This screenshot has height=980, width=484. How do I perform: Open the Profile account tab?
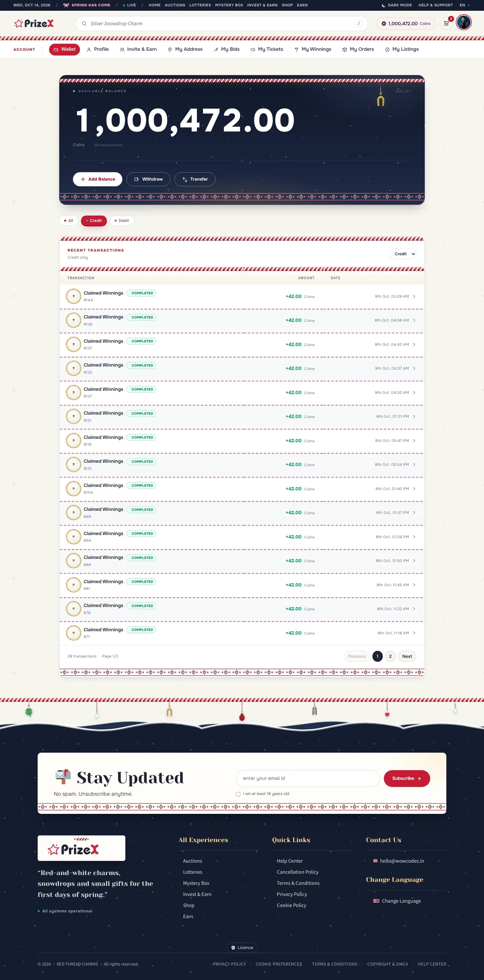[x=98, y=49]
